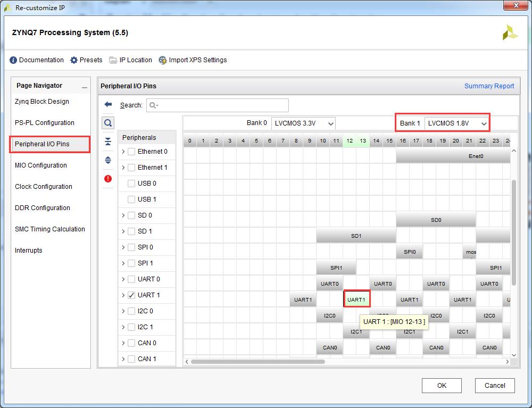Enable the Ethernet 0 checkbox
Image resolution: width=532 pixels, height=408 pixels.
131,152
